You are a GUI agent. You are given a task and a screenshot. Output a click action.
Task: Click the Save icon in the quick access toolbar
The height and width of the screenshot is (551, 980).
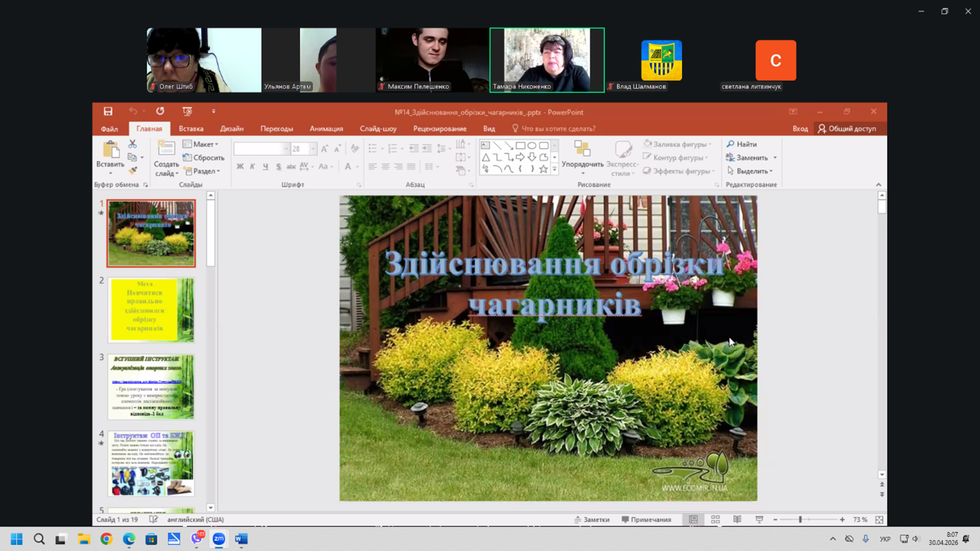(x=108, y=112)
